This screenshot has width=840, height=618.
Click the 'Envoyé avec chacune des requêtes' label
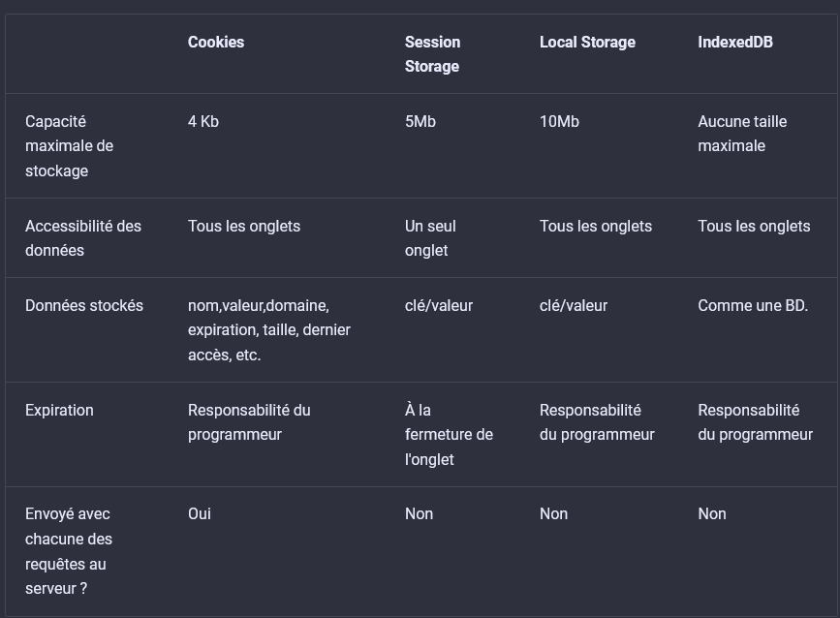pos(69,551)
